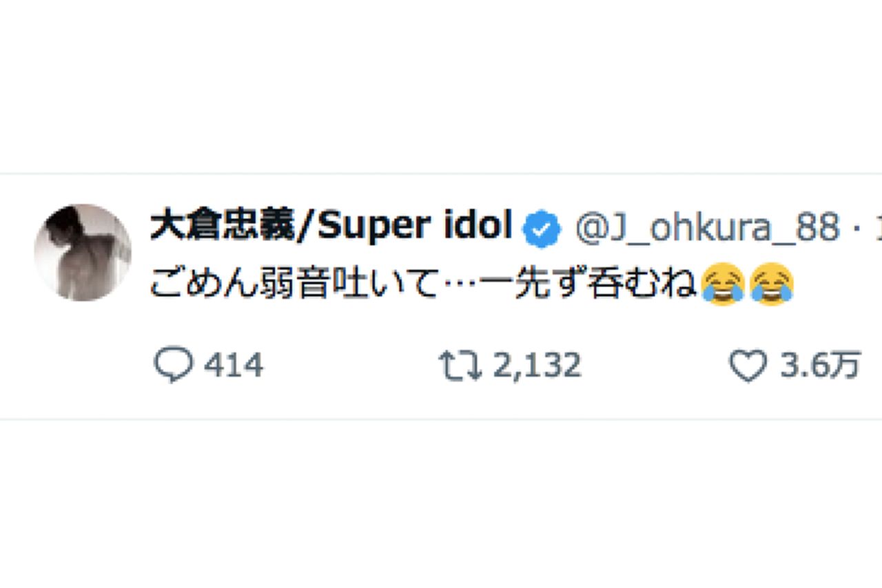Click the 大倉忠義/Super idol display name

point(331,224)
